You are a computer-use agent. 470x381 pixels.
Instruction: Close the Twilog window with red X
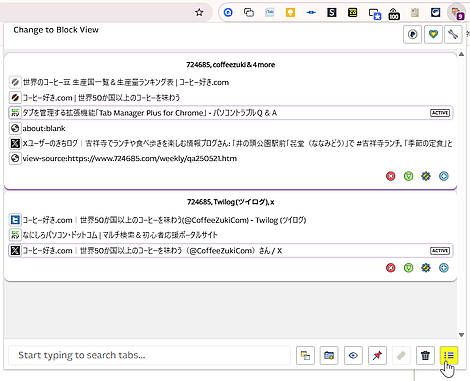point(391,268)
